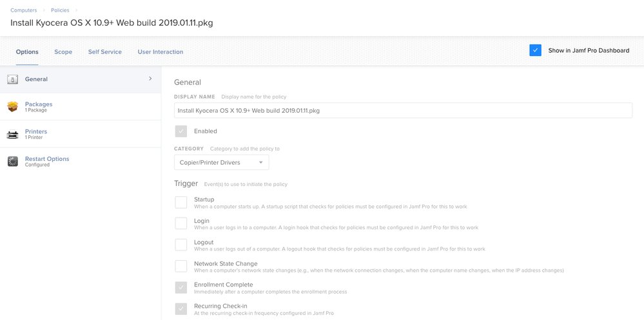Expand General section with chevron arrow
This screenshot has width=644, height=320.
pyautogui.click(x=150, y=79)
